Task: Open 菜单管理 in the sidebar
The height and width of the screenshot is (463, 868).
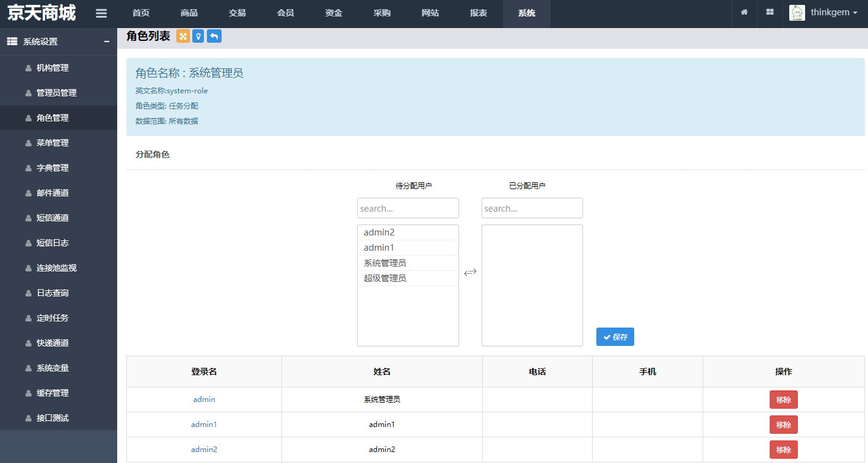Action: coord(59,143)
